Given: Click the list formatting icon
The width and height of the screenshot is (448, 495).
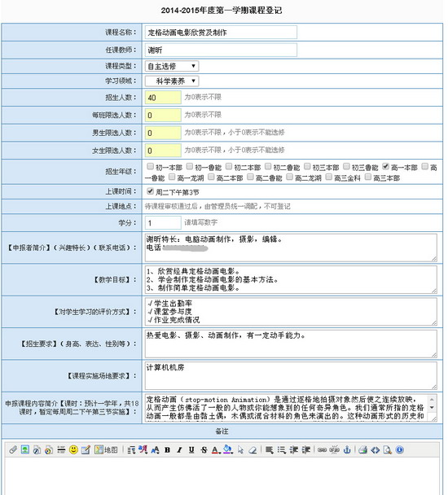Looking at the screenshot, I should pyautogui.click(x=282, y=450).
